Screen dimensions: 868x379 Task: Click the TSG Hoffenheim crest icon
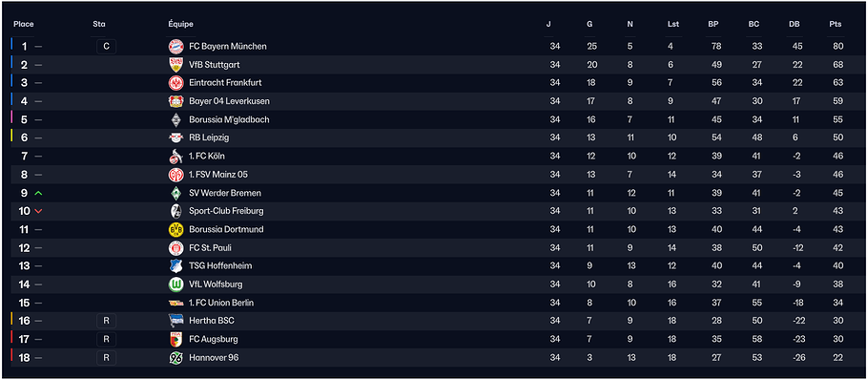point(176,266)
